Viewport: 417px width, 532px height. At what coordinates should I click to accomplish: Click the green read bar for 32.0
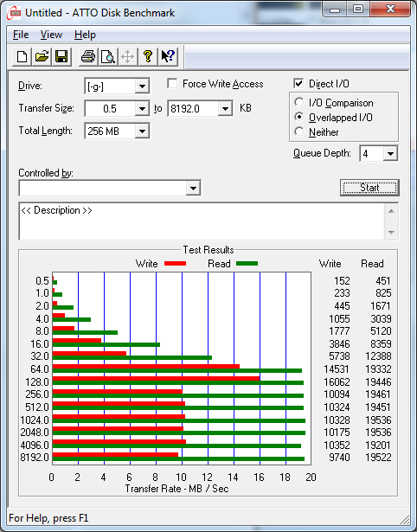(x=132, y=357)
